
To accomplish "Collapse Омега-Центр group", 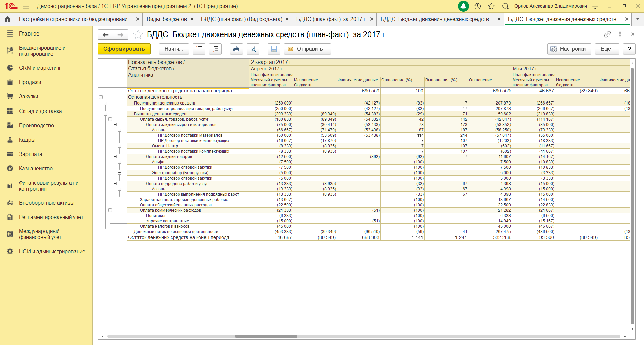I will 119,146.
